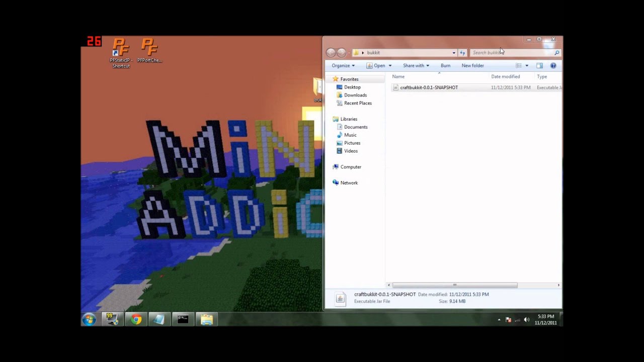
Task: Click the view mode icon
Action: click(x=518, y=65)
